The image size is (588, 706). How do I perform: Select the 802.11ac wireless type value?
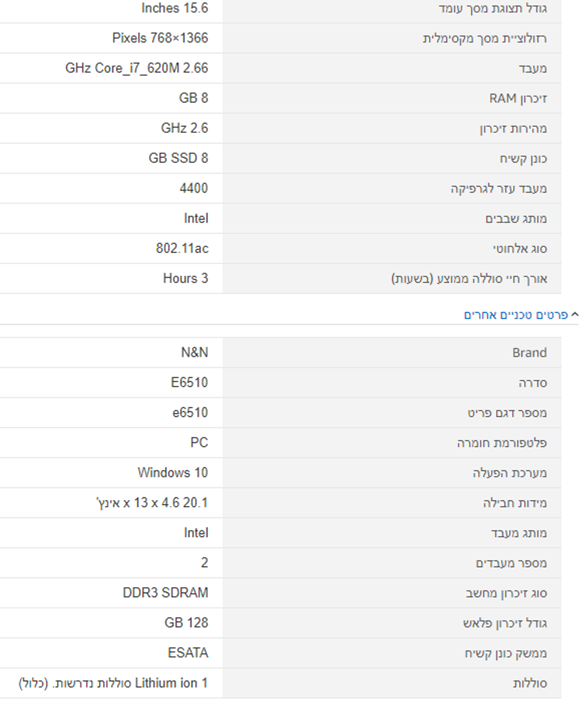(x=183, y=248)
